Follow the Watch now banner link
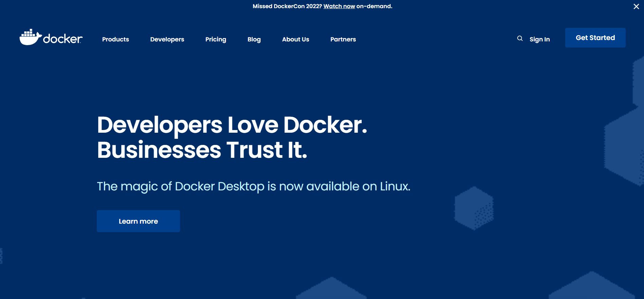 tap(339, 6)
